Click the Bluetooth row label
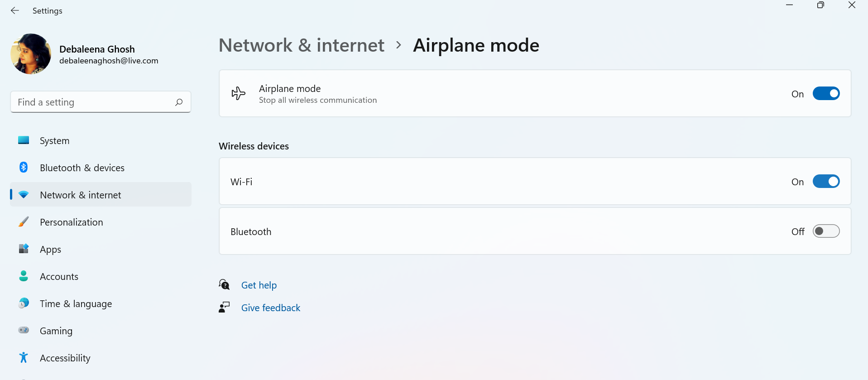 (251, 231)
